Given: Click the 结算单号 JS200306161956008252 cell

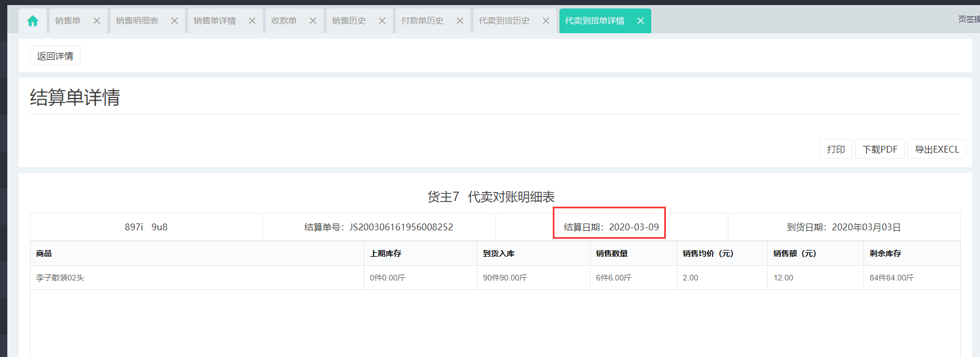Looking at the screenshot, I should [379, 227].
